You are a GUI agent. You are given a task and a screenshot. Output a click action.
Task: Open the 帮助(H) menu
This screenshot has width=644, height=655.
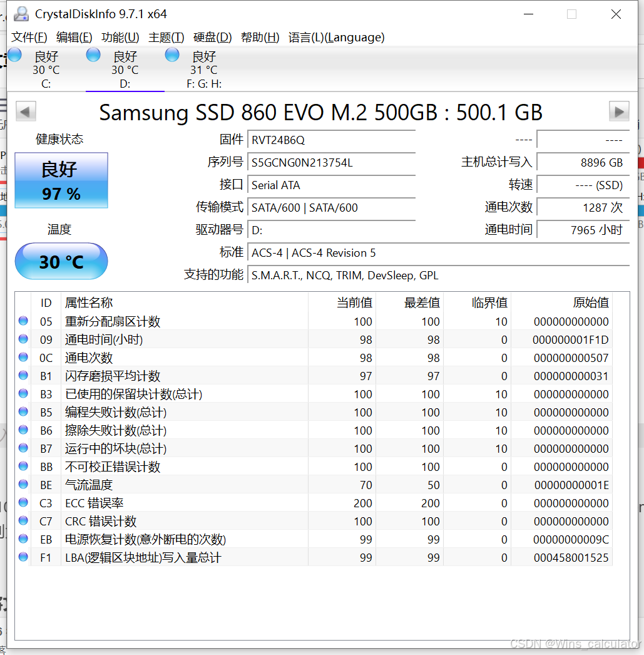(x=260, y=38)
